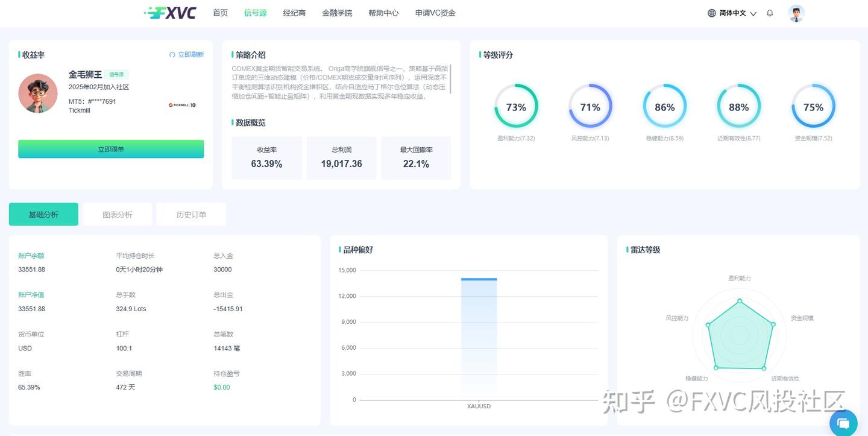868x436 pixels.
Task: Switch to the 历史订单 tab
Action: pos(191,214)
